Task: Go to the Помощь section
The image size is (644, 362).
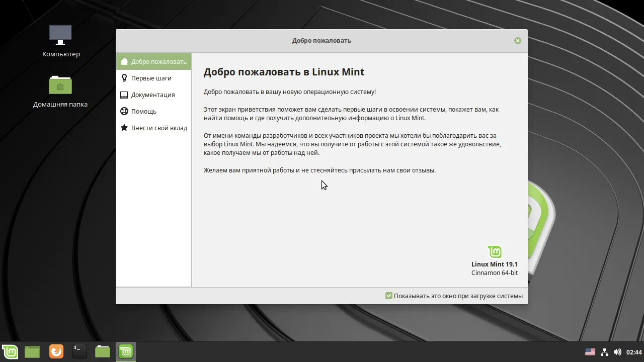Action: pos(153,111)
